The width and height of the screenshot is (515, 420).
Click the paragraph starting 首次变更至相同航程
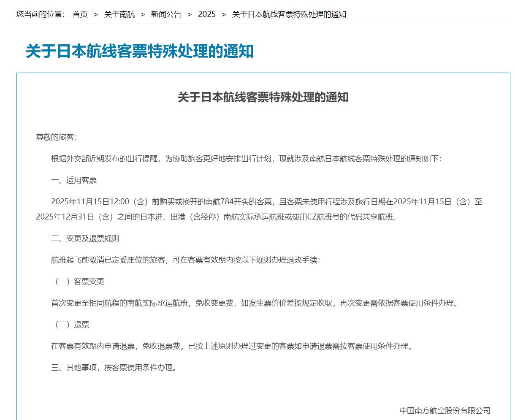[255, 303]
